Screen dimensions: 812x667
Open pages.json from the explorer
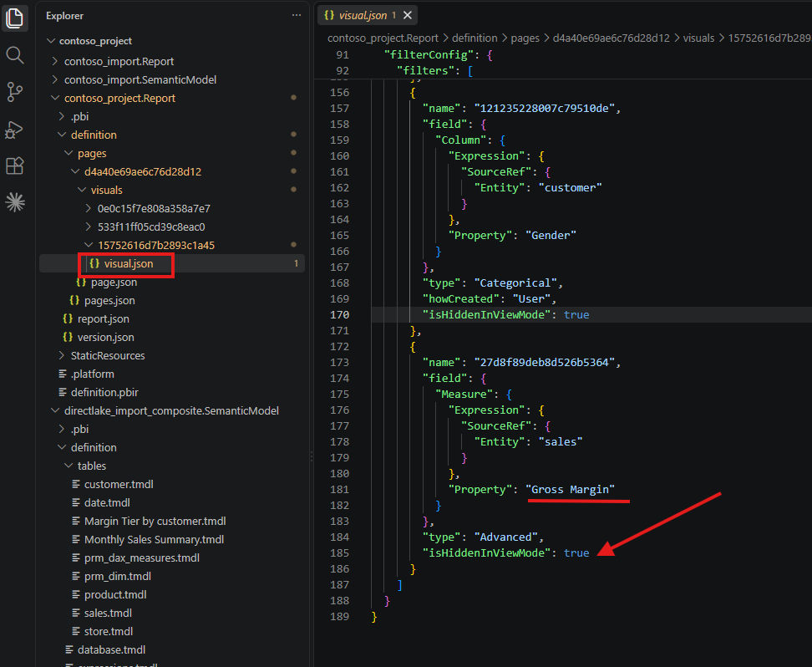point(109,301)
